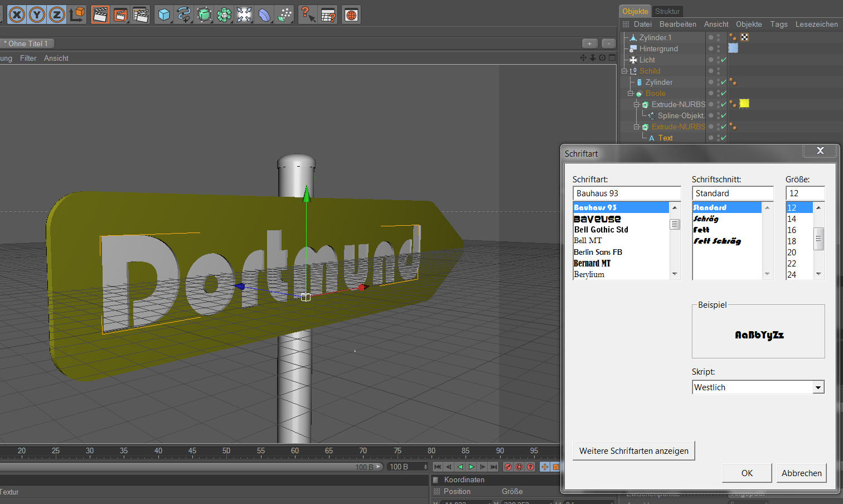Collapse the Schild object hierarchy
The width and height of the screenshot is (843, 504).
coord(624,71)
